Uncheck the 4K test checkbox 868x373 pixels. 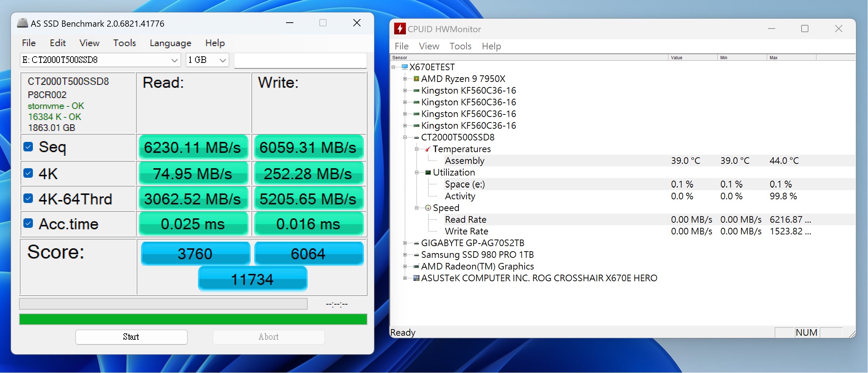pos(28,172)
